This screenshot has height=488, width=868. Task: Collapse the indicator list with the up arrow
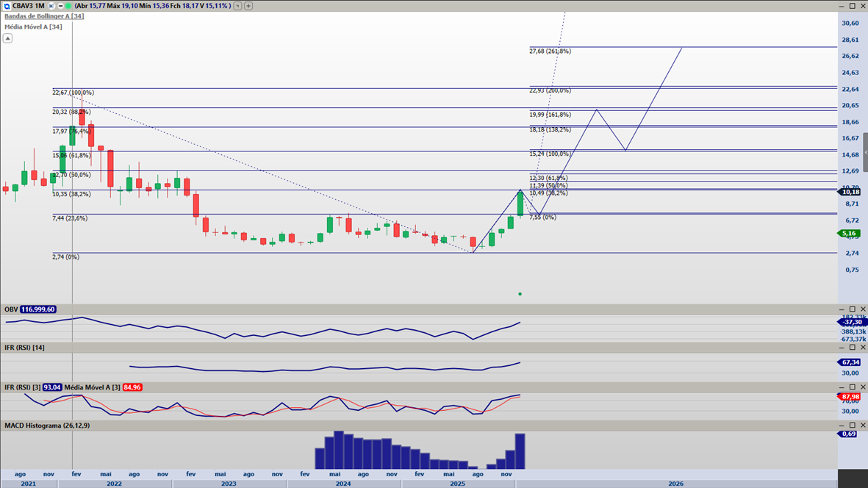point(8,38)
